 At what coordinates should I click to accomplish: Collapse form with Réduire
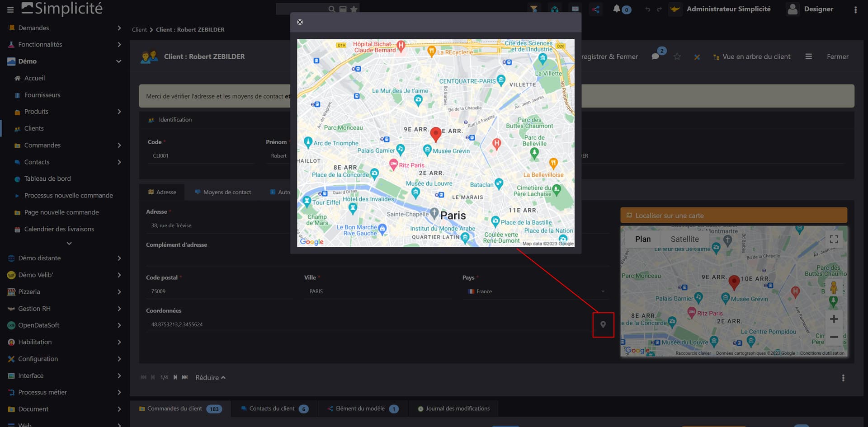click(x=210, y=377)
